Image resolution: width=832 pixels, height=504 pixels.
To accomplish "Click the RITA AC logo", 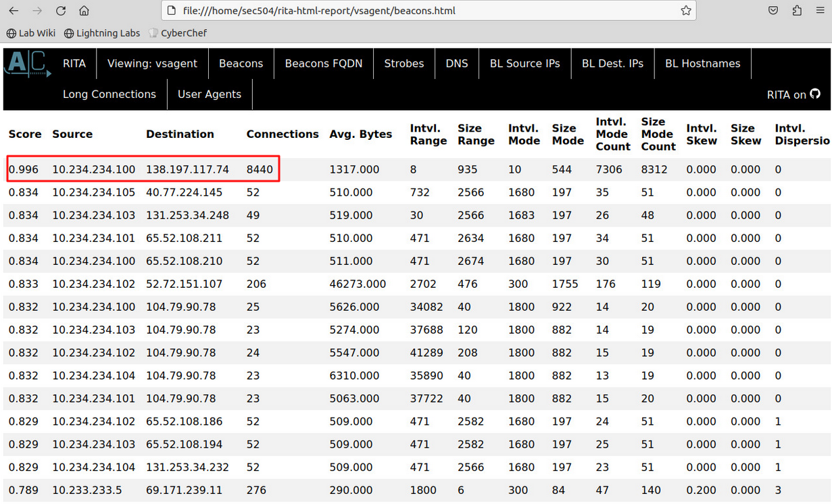I will click(27, 64).
